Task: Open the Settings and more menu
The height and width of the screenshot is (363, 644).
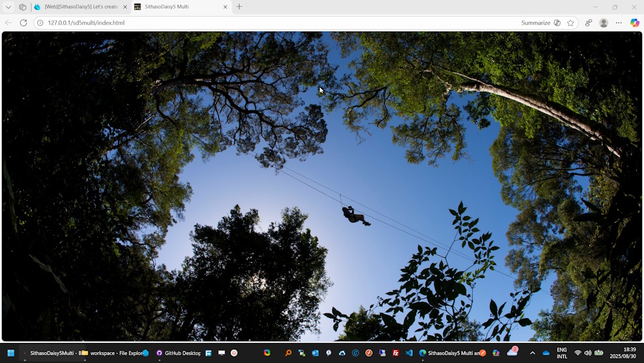Action: 618,23
